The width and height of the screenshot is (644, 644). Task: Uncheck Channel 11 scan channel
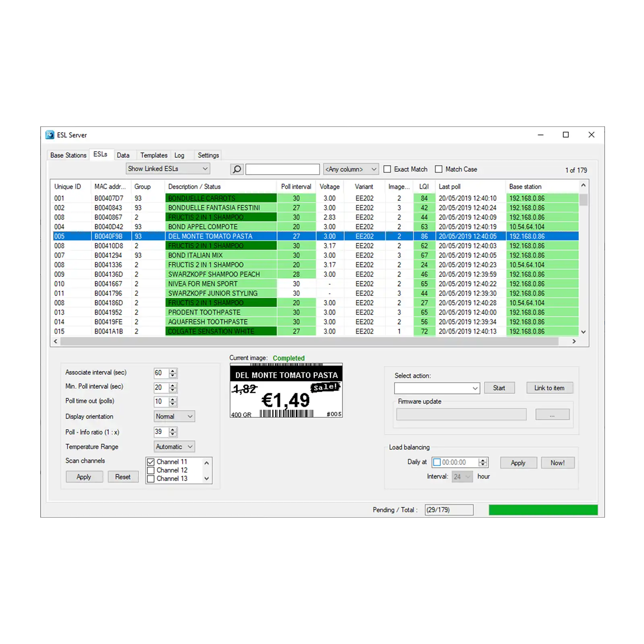tap(151, 462)
